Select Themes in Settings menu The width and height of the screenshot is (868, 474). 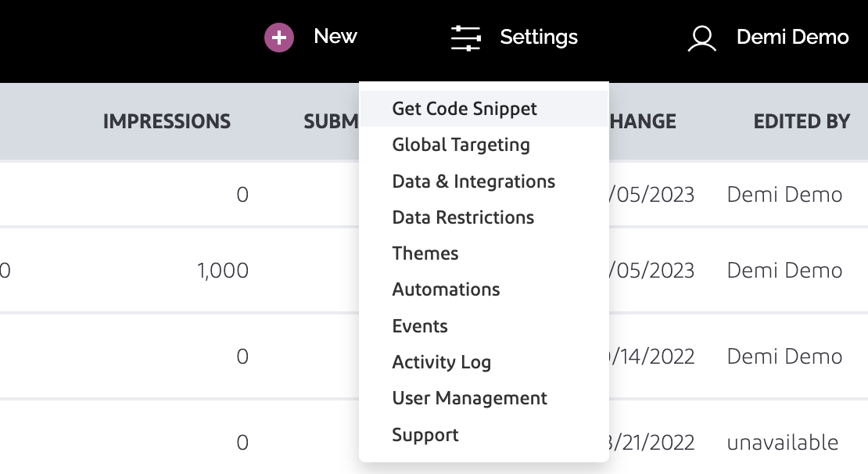425,253
